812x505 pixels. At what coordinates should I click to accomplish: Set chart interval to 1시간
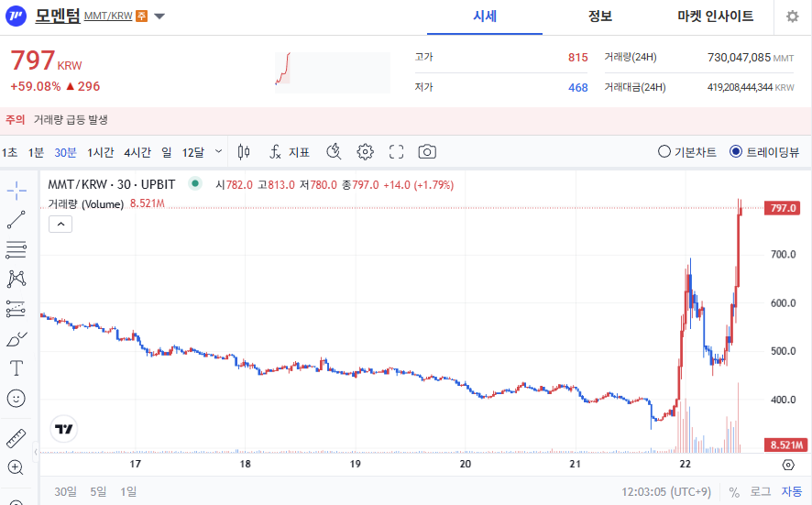tap(101, 152)
